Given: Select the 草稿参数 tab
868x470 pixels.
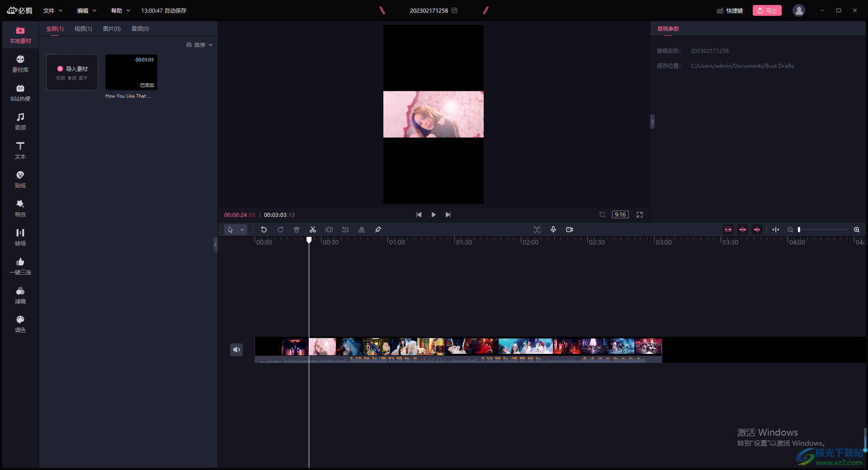Looking at the screenshot, I should click(x=668, y=28).
